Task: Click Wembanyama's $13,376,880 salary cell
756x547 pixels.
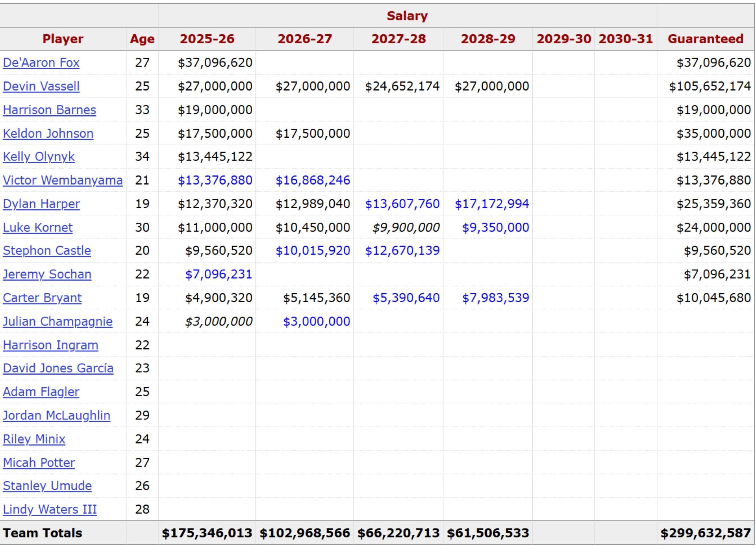Action: point(215,180)
